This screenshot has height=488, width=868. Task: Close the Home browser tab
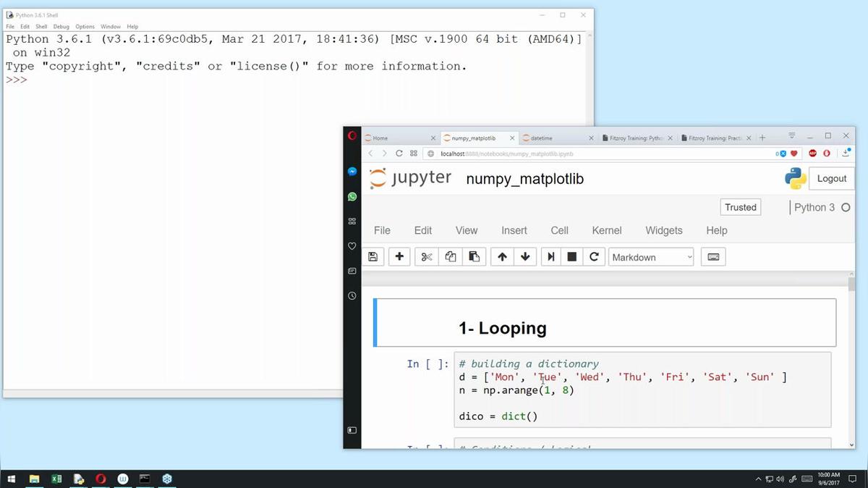point(433,138)
